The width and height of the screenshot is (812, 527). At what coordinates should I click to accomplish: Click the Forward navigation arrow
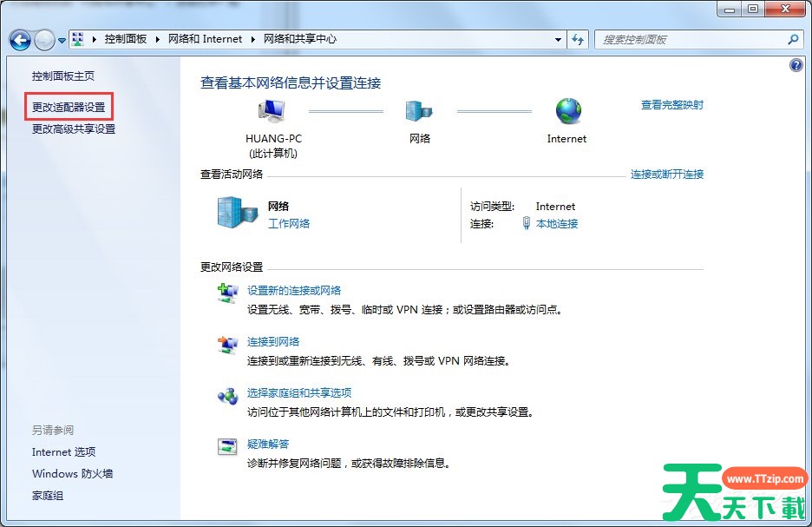(44, 40)
